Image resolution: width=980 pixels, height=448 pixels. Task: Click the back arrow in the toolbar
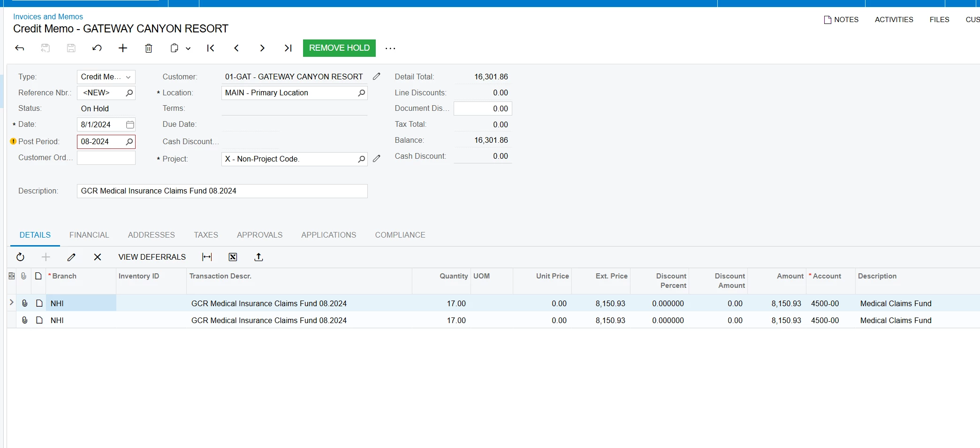pyautogui.click(x=20, y=48)
